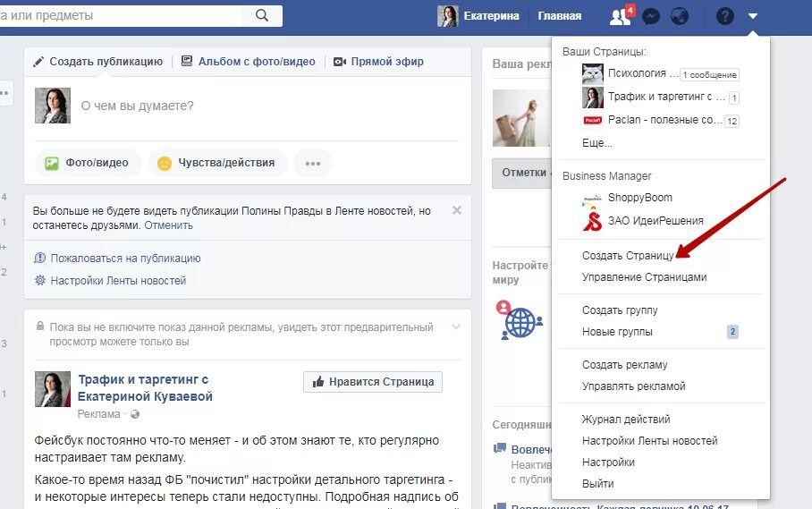Open Настройки in the dropdown menu
This screenshot has height=509, width=812.
coord(608,462)
